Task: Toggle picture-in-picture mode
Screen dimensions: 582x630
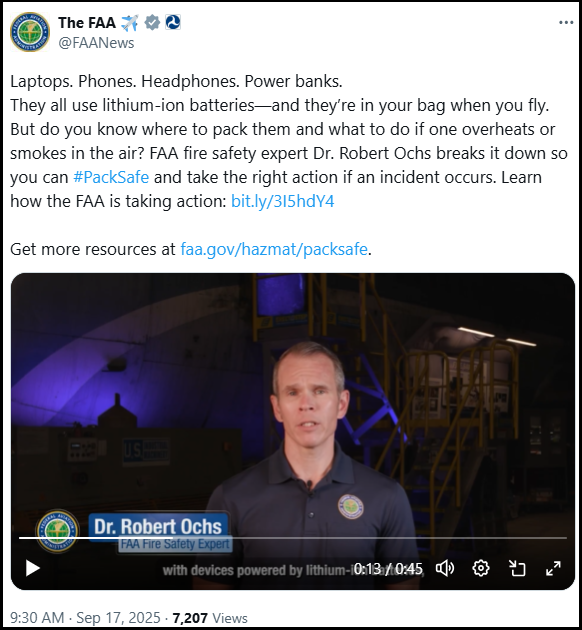Action: point(517,568)
